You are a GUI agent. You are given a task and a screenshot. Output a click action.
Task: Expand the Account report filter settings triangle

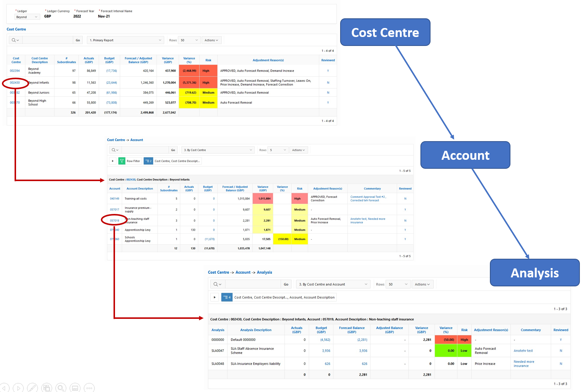112,161
